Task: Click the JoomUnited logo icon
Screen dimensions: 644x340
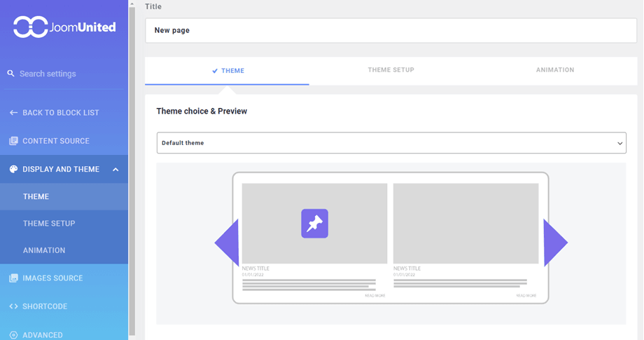Action: point(30,27)
